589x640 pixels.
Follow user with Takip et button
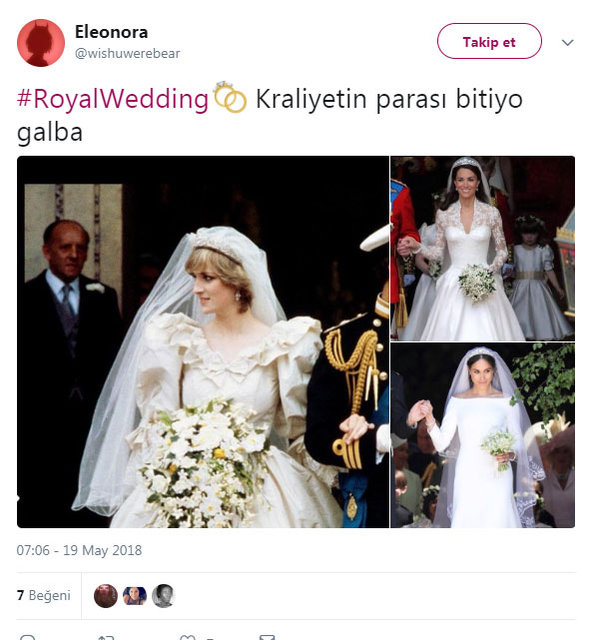489,41
